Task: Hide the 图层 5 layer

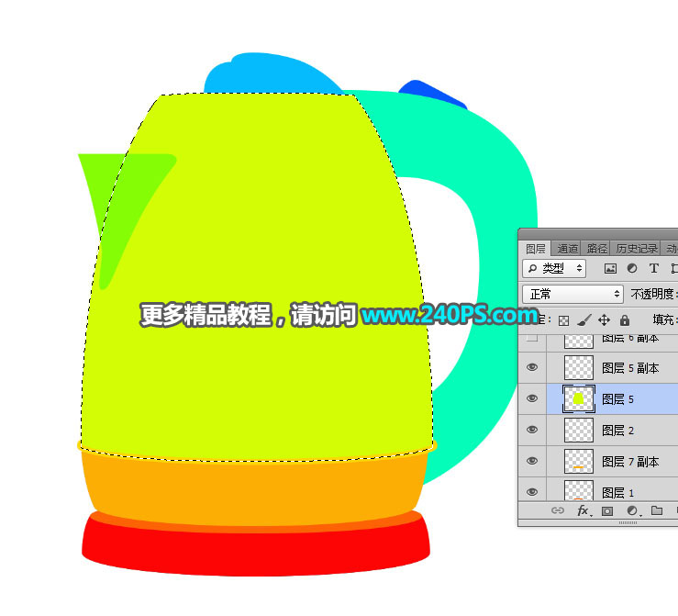Action: (x=532, y=398)
